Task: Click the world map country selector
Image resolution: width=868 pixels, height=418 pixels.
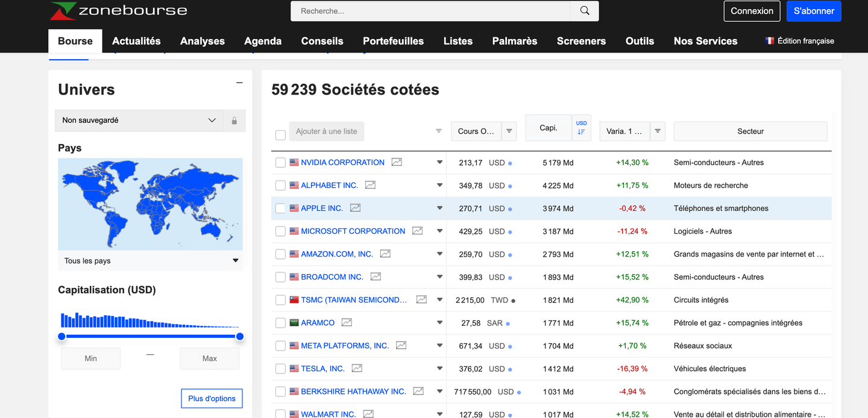Action: click(x=151, y=204)
